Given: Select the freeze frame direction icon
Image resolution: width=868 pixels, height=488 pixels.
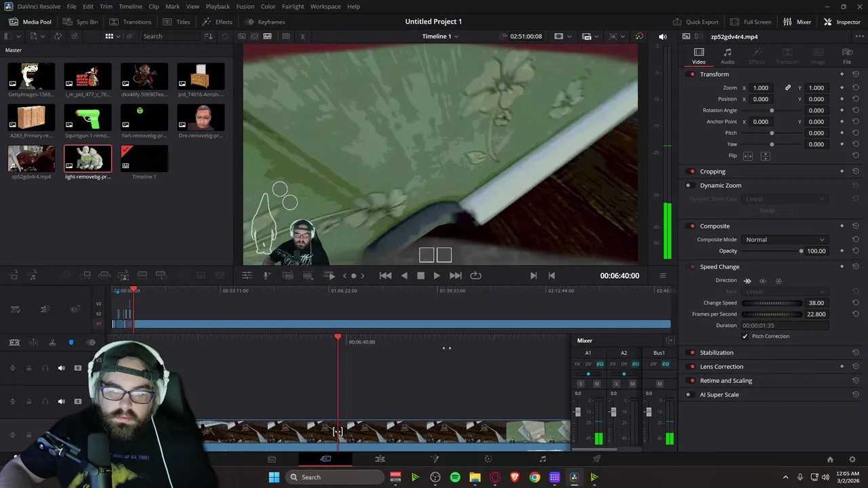Looking at the screenshot, I should pos(778,281).
